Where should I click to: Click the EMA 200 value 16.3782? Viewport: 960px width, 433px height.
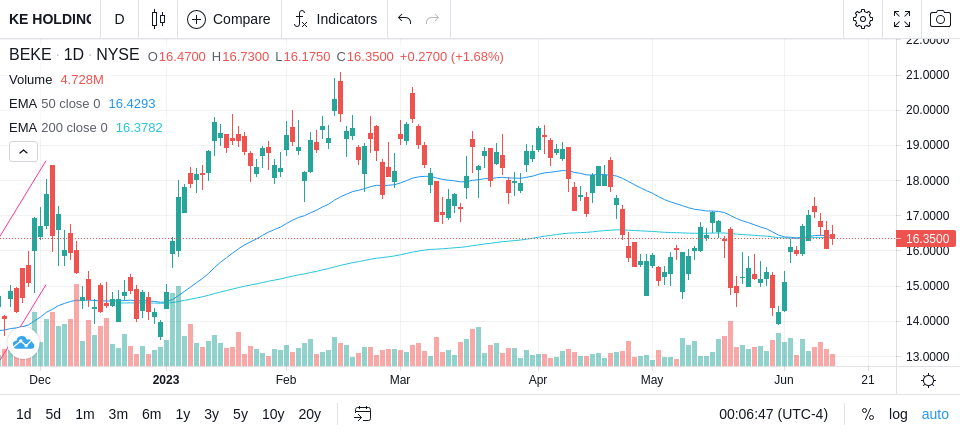(140, 127)
